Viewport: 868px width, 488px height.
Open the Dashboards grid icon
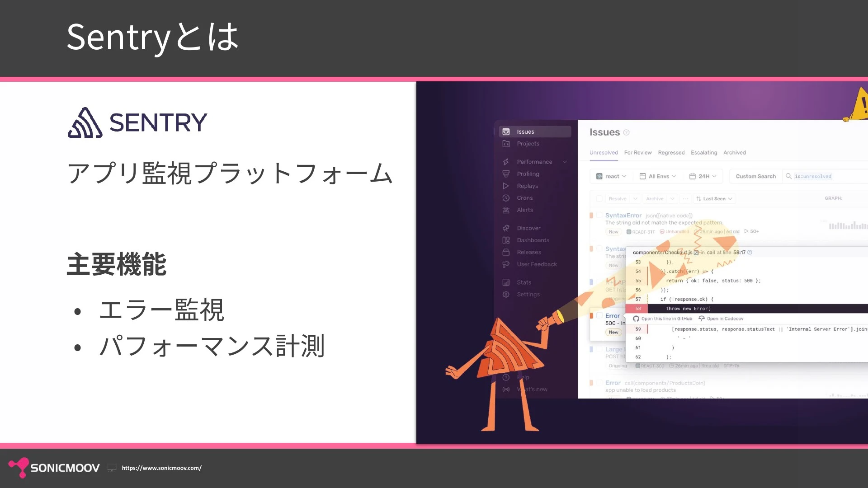(506, 240)
